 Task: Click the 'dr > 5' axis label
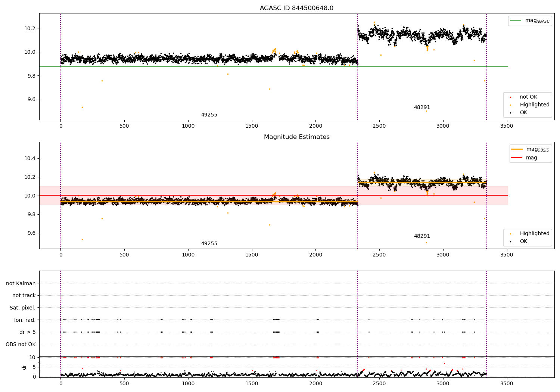[28, 332]
